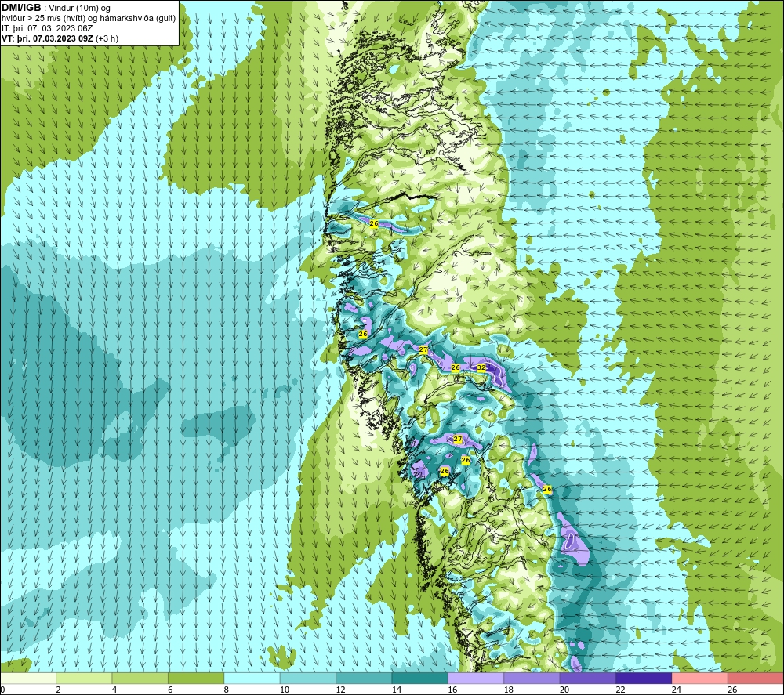Image resolution: width=784 pixels, height=695 pixels.
Task: Click the DMI/IGB title text
Action: [21, 8]
